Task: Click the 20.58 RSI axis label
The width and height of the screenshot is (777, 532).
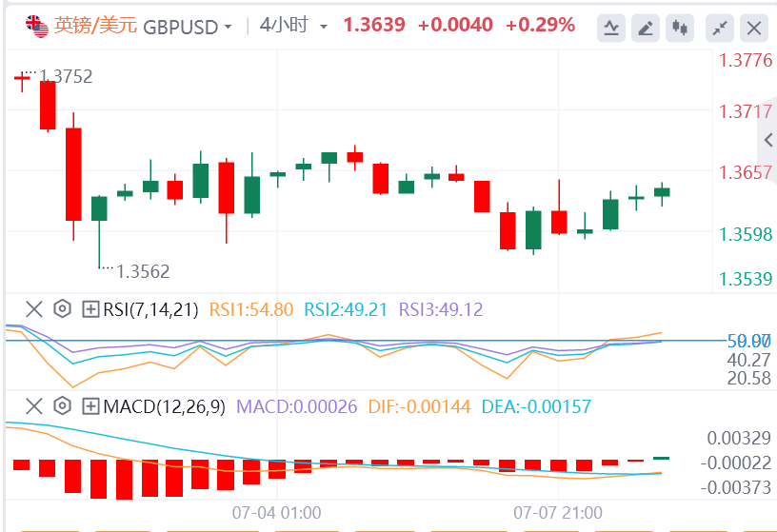Action: [748, 379]
